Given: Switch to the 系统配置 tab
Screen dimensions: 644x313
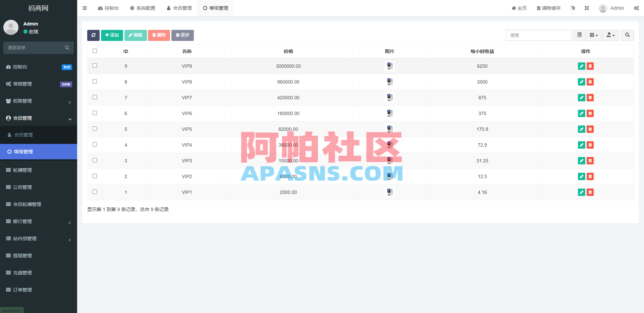Looking at the screenshot, I should pos(143,8).
